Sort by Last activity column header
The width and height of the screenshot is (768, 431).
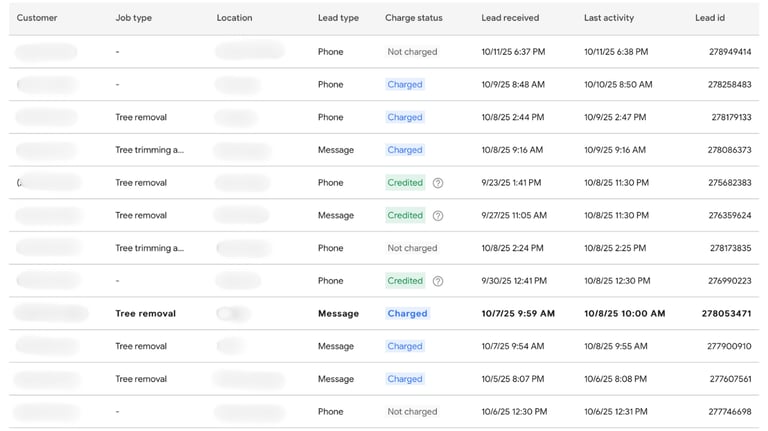(x=609, y=18)
